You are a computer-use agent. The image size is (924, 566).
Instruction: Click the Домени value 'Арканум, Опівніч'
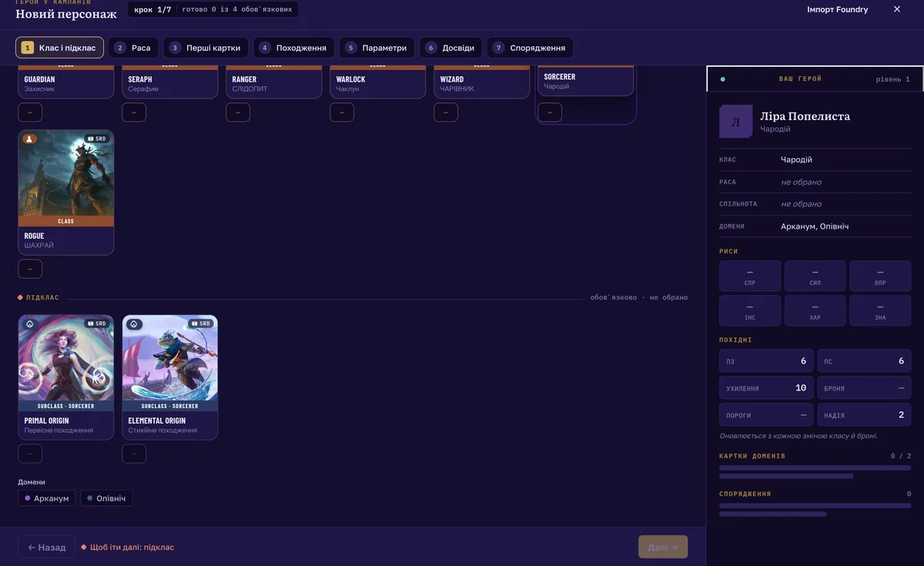pyautogui.click(x=815, y=226)
